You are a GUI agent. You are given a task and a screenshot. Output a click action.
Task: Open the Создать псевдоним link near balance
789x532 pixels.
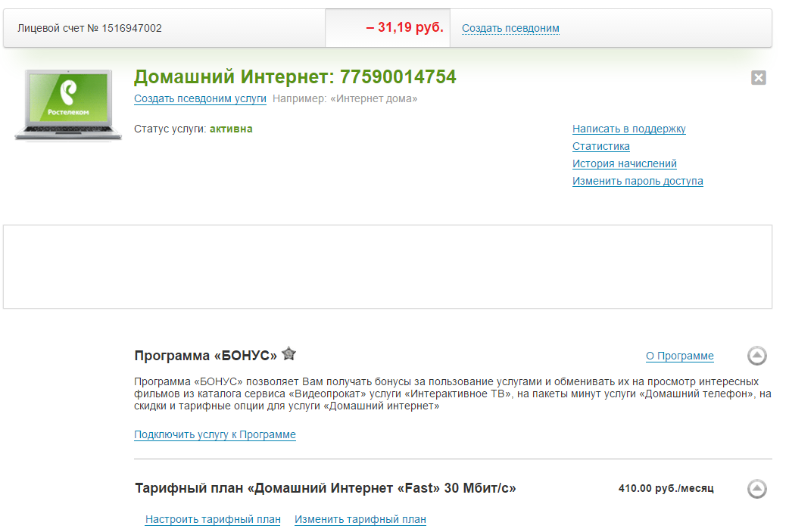[x=510, y=28]
